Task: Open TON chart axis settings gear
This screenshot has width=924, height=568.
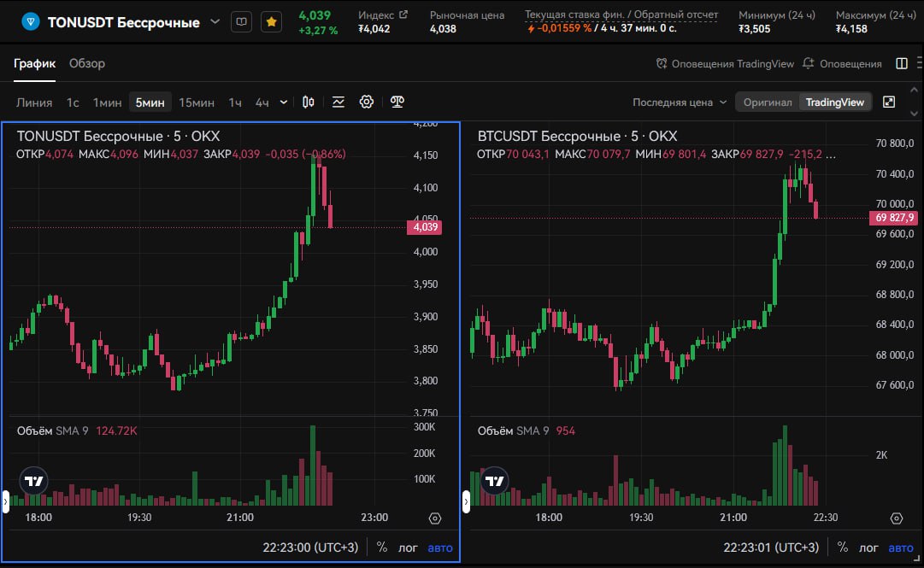Action: pyautogui.click(x=435, y=518)
